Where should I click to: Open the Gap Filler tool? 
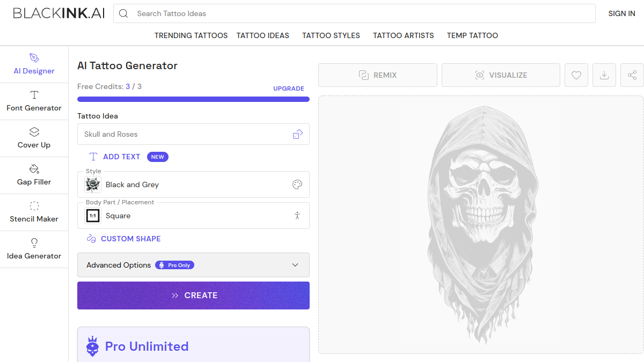(x=34, y=175)
